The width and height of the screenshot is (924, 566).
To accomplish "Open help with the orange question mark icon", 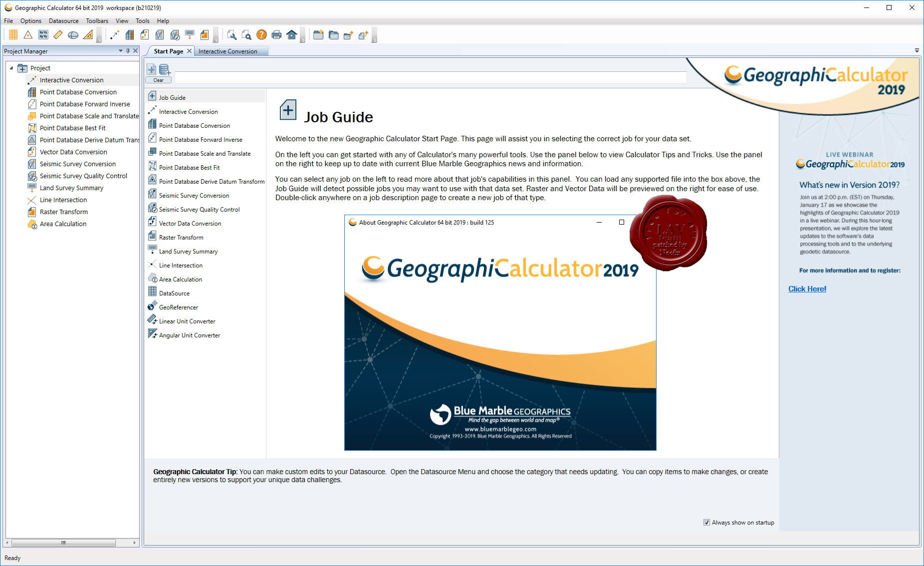I will click(261, 34).
